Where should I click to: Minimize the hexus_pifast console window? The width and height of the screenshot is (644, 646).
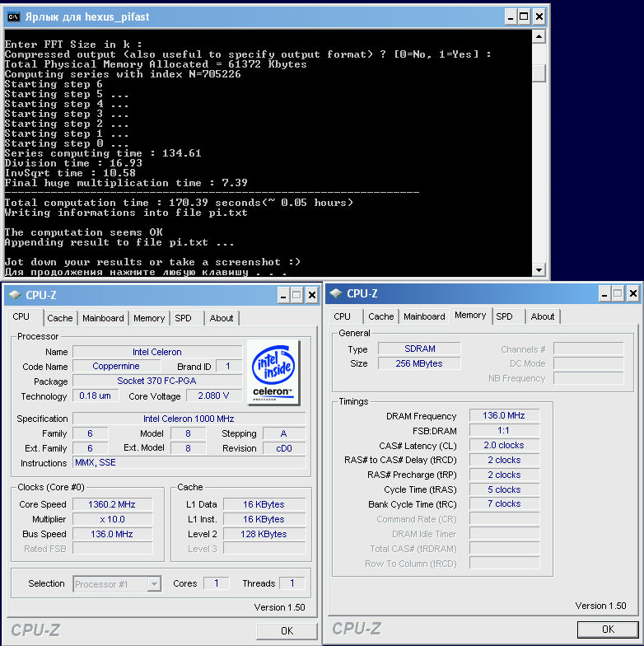point(511,16)
